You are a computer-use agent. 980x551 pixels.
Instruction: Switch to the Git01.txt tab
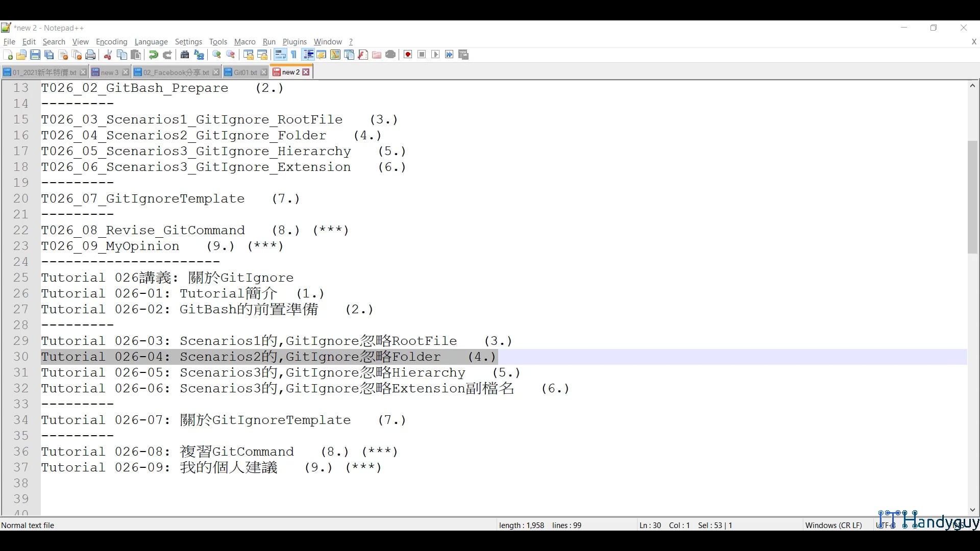(x=245, y=72)
